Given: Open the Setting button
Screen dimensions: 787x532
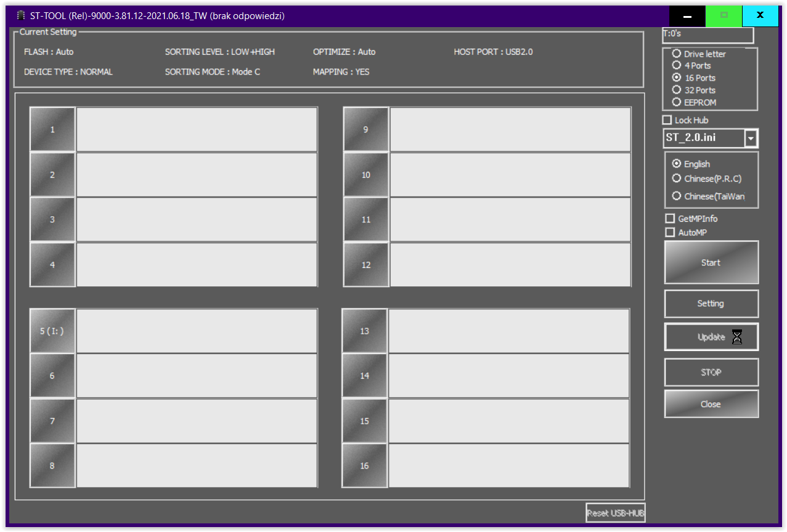Looking at the screenshot, I should click(711, 304).
